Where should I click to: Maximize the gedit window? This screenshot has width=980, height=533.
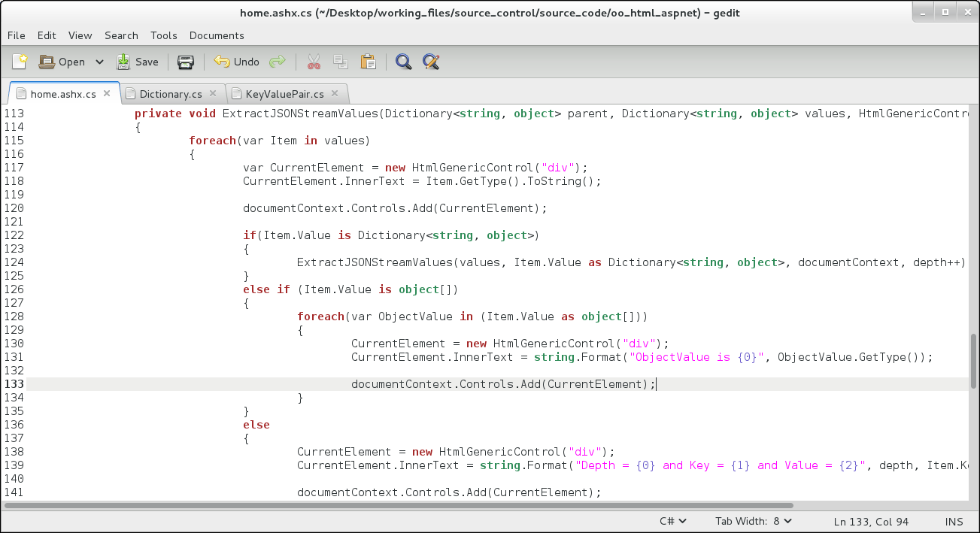[945, 11]
